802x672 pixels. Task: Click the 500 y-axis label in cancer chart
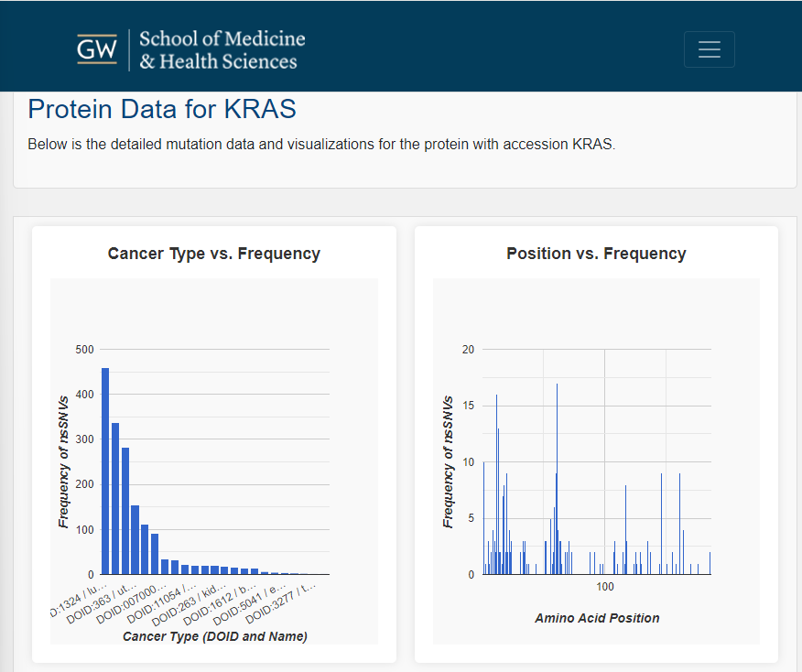(x=84, y=350)
